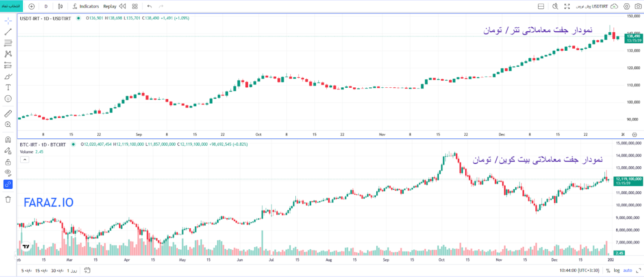Image resolution: width=644 pixels, height=277 pixels.
Task: Select the crosshair cursor tool
Action: [8, 21]
